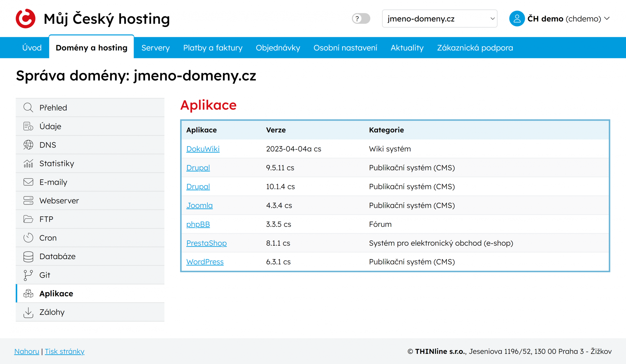Click the 'Správa domény: jmeno-domeny.cz' heading
Screen dimensions: 626x364
(136, 76)
